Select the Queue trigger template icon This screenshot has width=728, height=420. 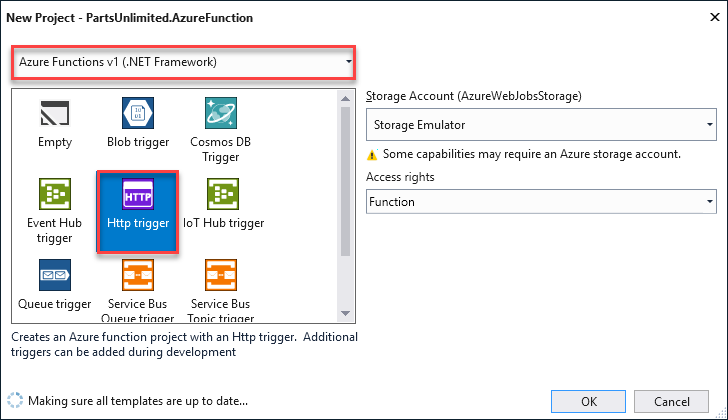point(55,275)
